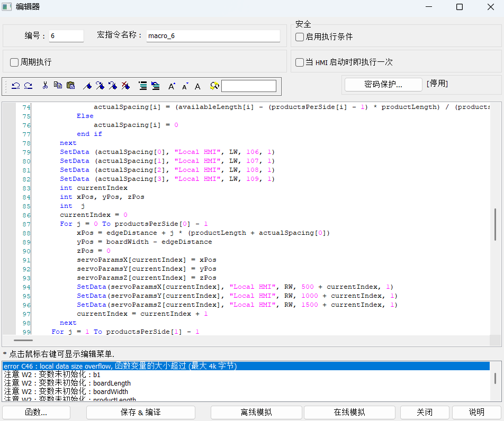Click the find binoculars icon
504x421 pixels.
(214, 86)
